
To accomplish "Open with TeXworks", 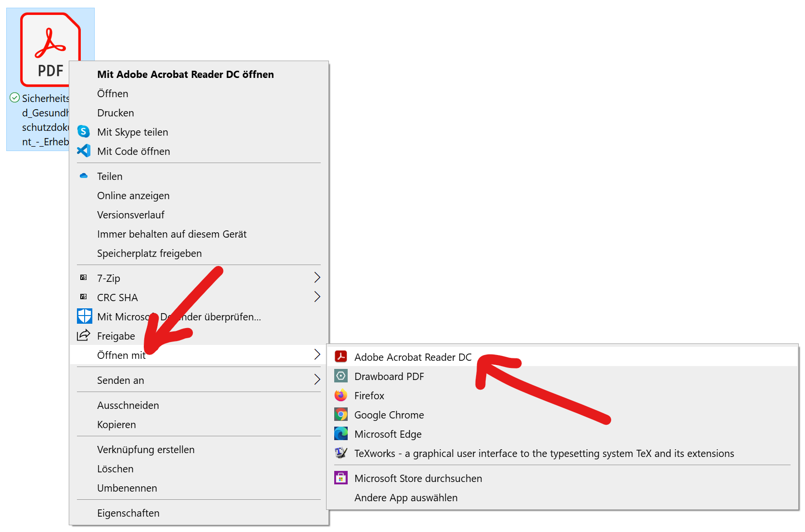I will [562, 453].
